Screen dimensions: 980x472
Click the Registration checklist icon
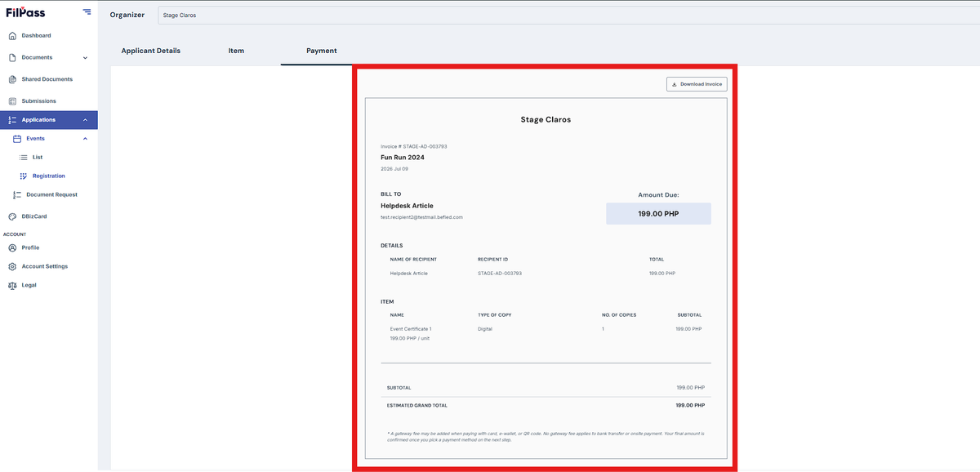point(24,176)
